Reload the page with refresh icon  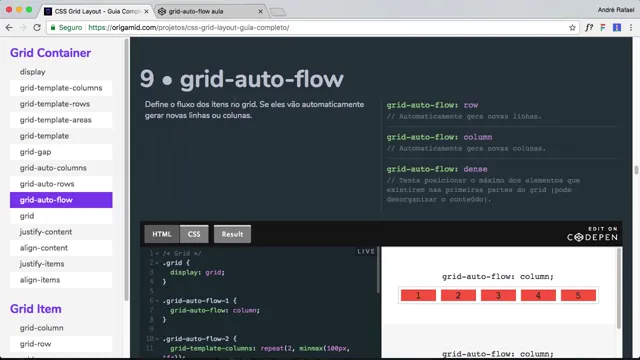37,28
